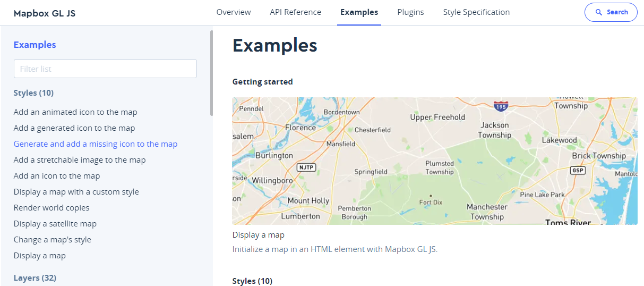
Task: Click the Styles (10) heading in main content
Action: pos(252,281)
